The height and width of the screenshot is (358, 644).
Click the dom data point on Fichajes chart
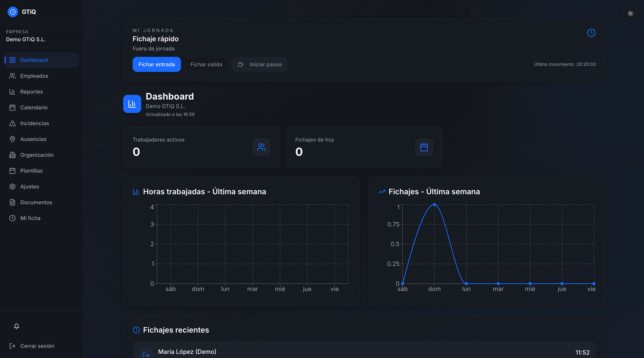click(434, 205)
